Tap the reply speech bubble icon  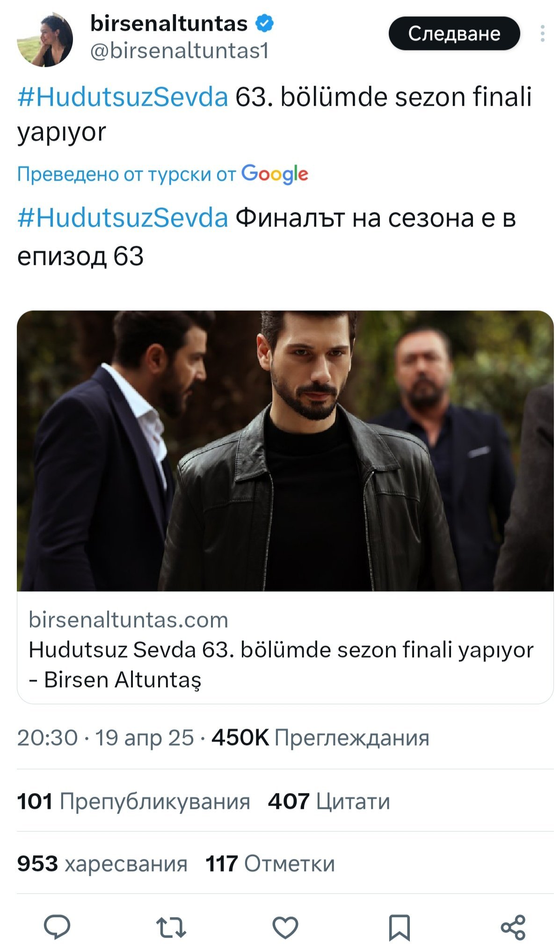click(57, 927)
